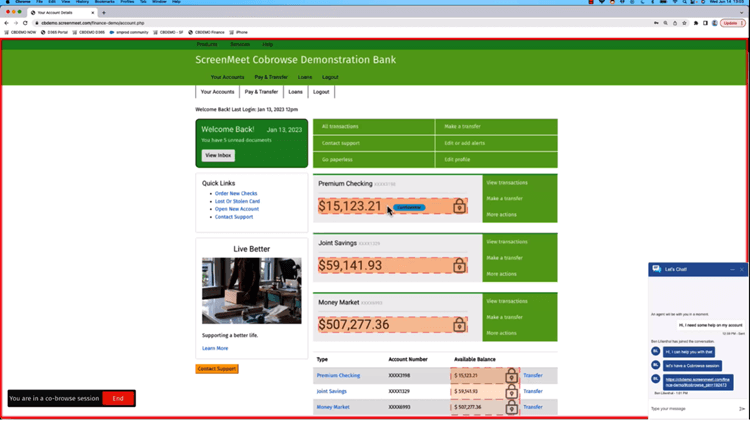
Task: Open a new browser tab
Action: pos(104,13)
